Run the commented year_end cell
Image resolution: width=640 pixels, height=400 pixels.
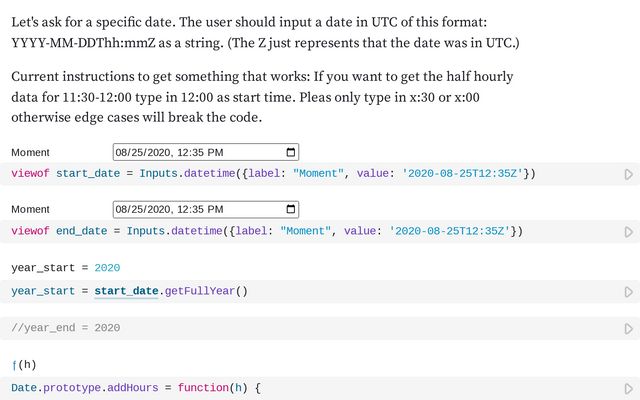(x=629, y=329)
